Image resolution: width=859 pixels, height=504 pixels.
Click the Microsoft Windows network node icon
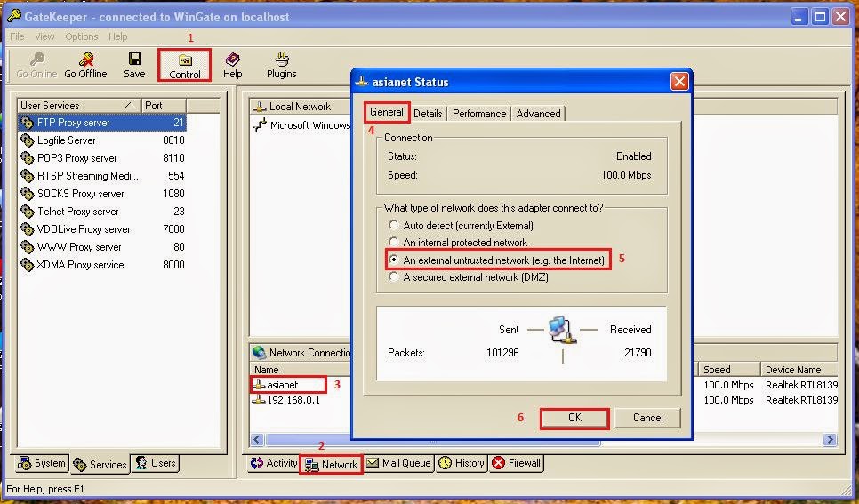pos(260,125)
